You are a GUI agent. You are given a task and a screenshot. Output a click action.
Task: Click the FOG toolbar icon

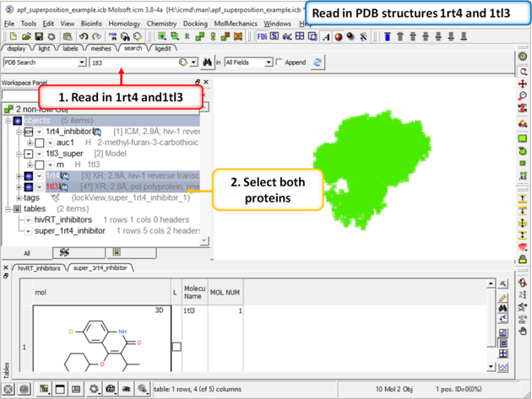pyautogui.click(x=263, y=37)
